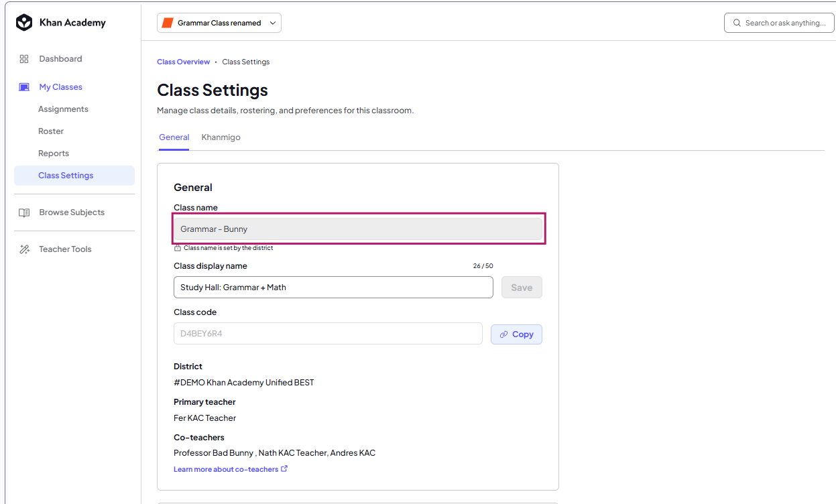Screen dimensions: 836x504
Task: Click the Class code field D4BEY6R4
Action: click(x=328, y=334)
